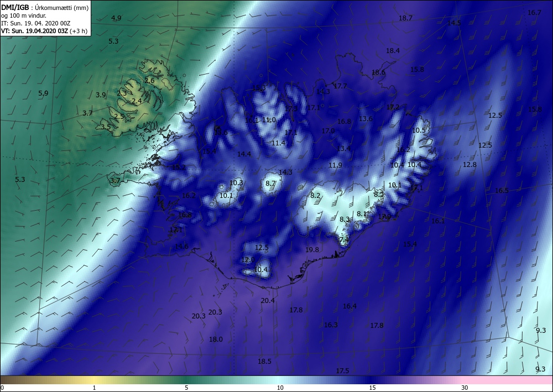The height and width of the screenshot is (392, 553).
Task: Click the glacier value 8.7
Action: click(x=270, y=184)
